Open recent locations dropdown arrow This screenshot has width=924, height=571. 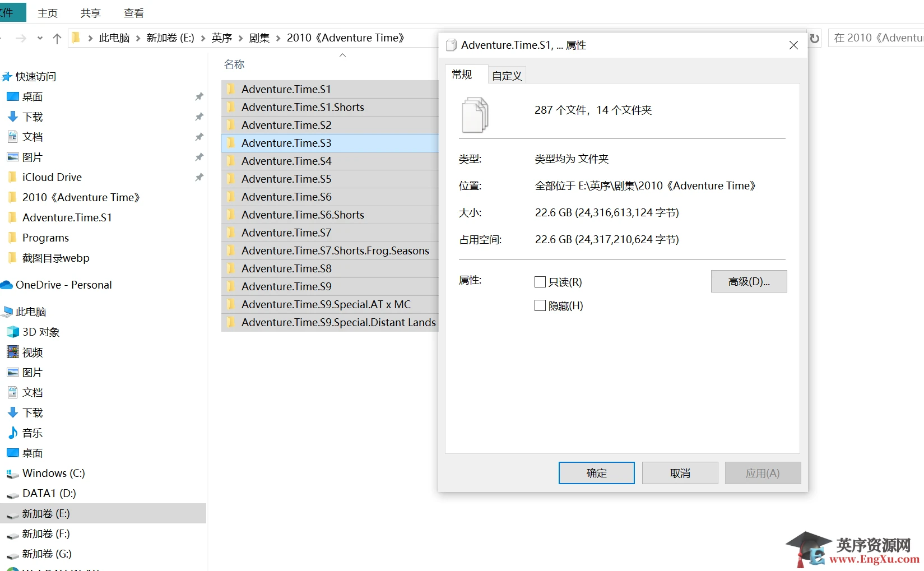tap(40, 38)
